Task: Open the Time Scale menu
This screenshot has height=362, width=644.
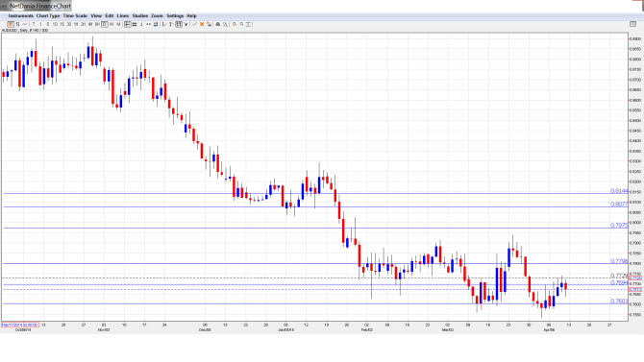Action: click(75, 16)
